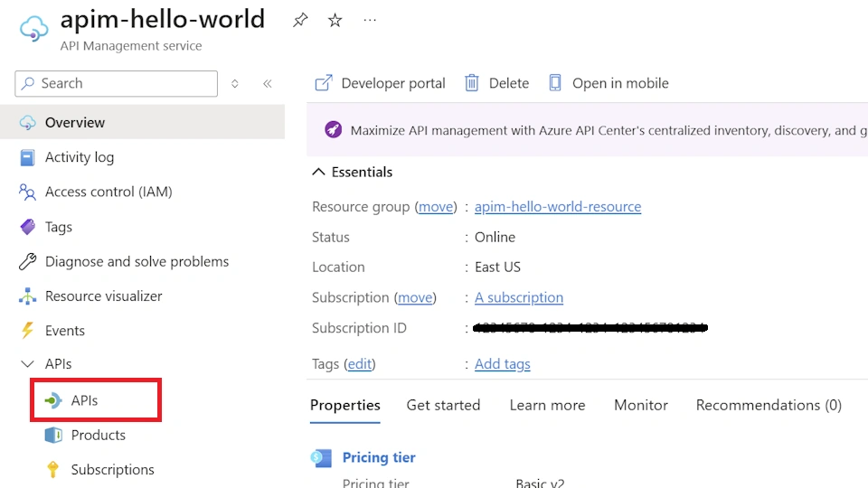Switch to the Monitor tab
This screenshot has height=488, width=868.
640,405
